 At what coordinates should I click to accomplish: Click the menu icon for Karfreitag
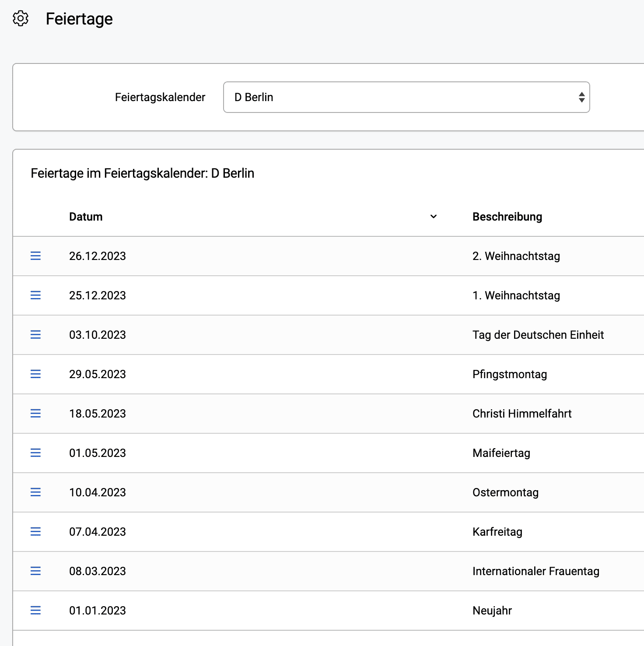35,532
